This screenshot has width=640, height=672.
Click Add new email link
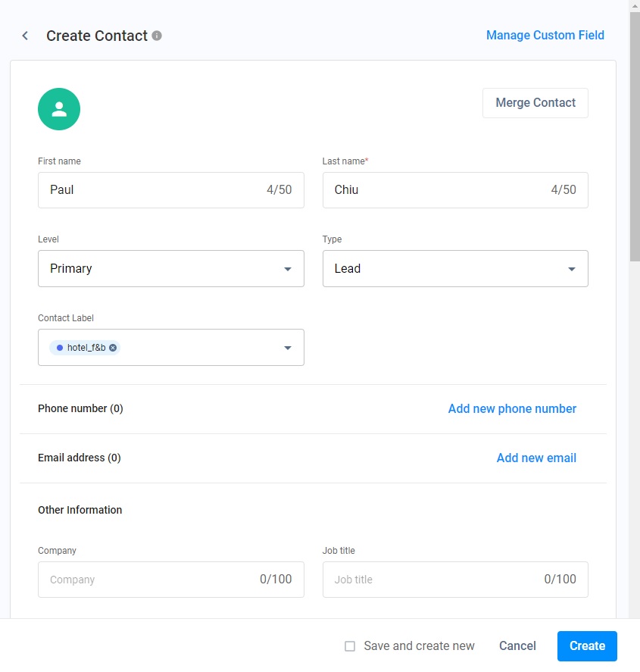point(536,458)
